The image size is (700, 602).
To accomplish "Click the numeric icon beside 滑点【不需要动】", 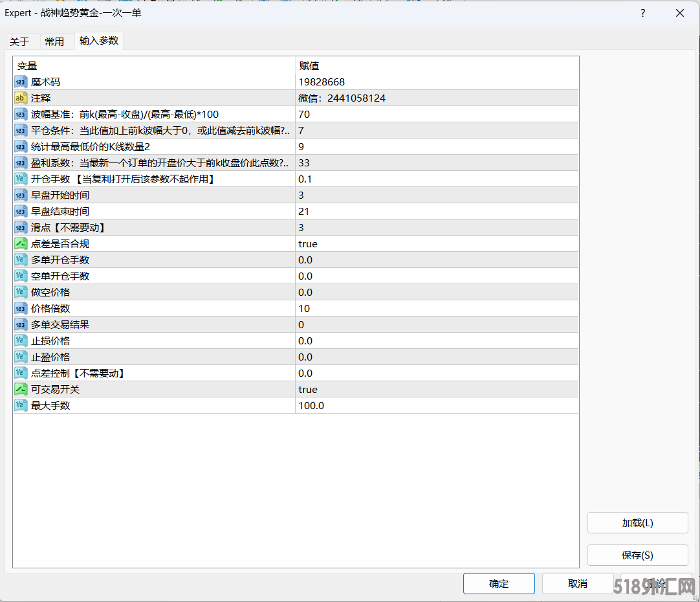I will point(20,227).
